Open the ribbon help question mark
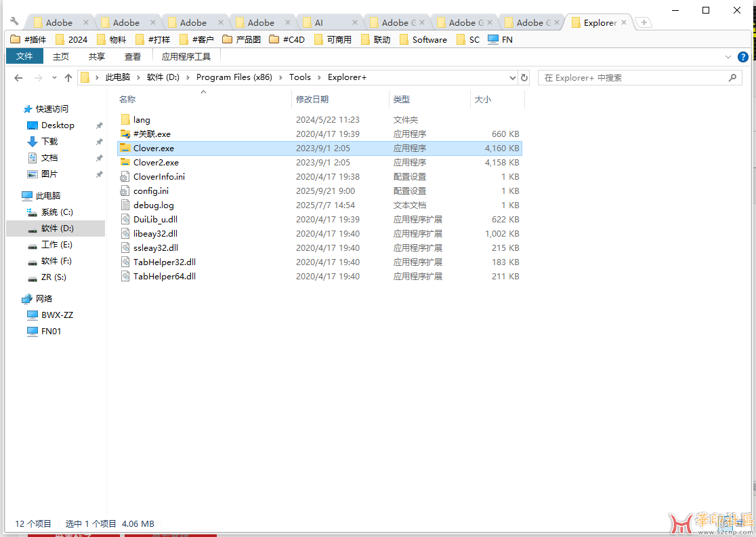 pos(742,57)
